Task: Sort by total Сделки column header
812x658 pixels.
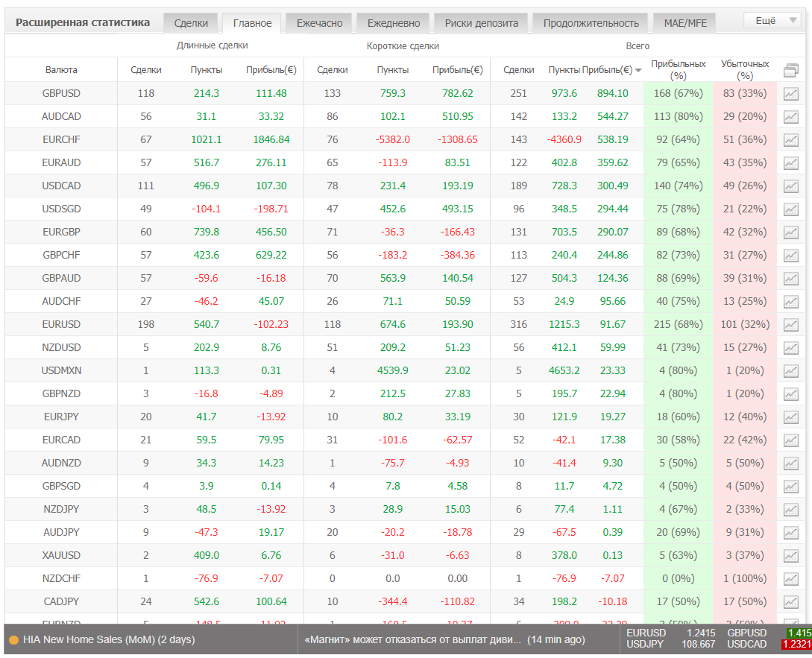Action: point(518,70)
